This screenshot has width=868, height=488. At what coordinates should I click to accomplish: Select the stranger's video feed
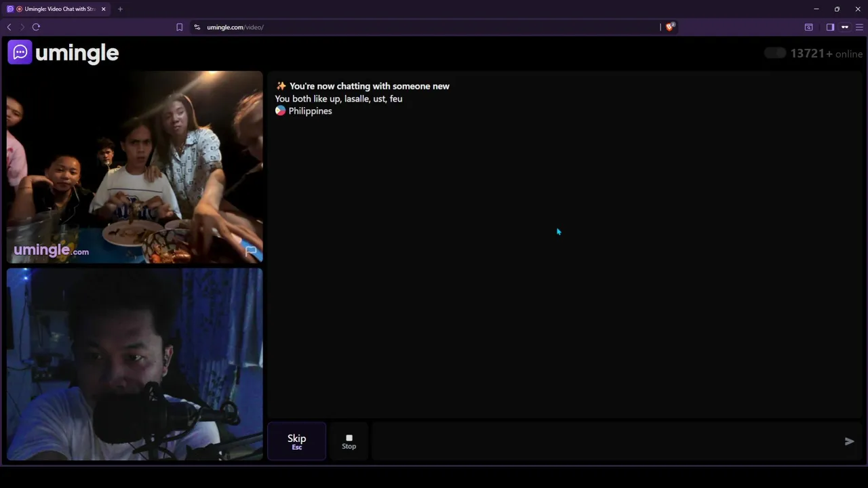coord(134,167)
